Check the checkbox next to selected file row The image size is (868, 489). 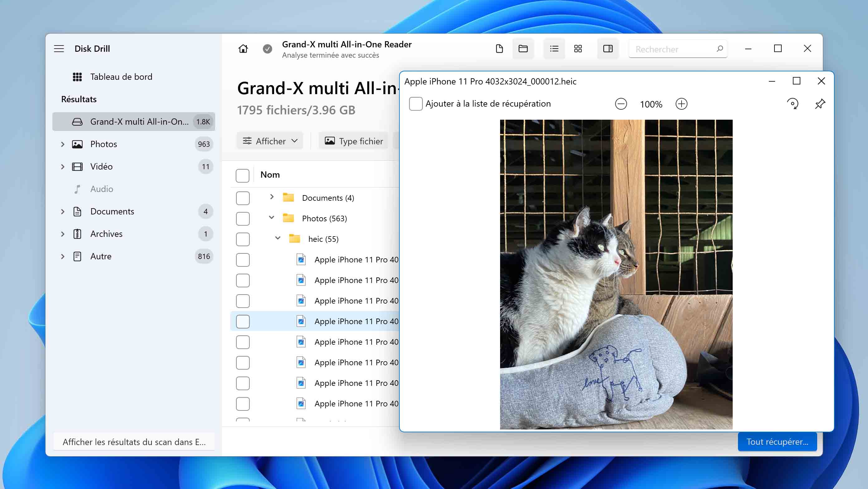click(243, 322)
